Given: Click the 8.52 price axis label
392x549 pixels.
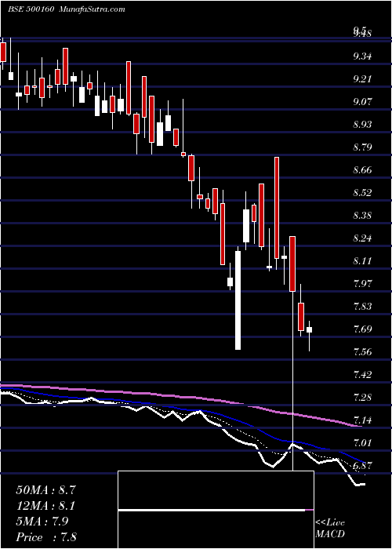Looking at the screenshot, I should (x=362, y=193).
